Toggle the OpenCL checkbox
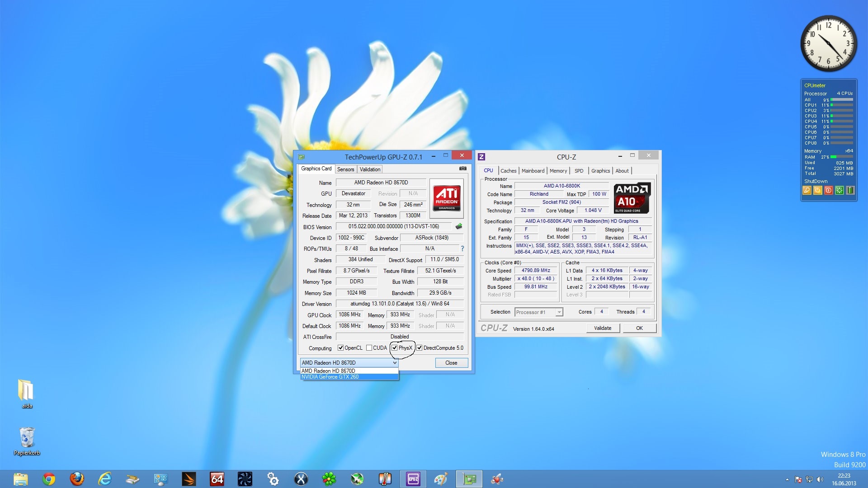This screenshot has height=488, width=868. (340, 348)
